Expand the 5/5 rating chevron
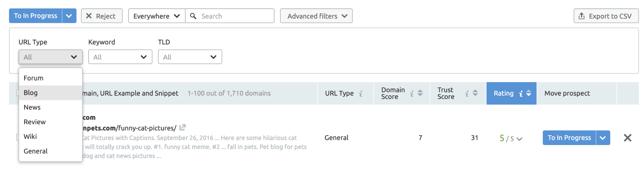This screenshot has height=171, width=644. (519, 139)
